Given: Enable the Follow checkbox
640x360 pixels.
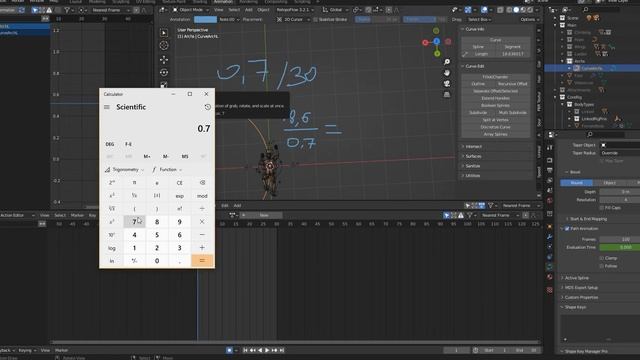Looking at the screenshot, I should tap(602, 266).
